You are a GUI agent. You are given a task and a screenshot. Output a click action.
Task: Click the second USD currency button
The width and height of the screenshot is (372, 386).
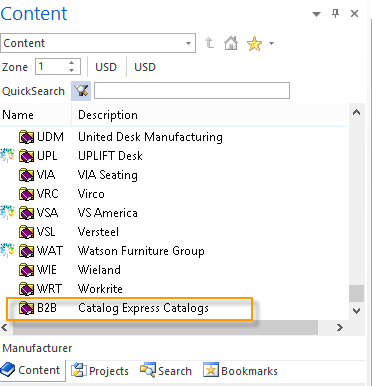(x=145, y=67)
